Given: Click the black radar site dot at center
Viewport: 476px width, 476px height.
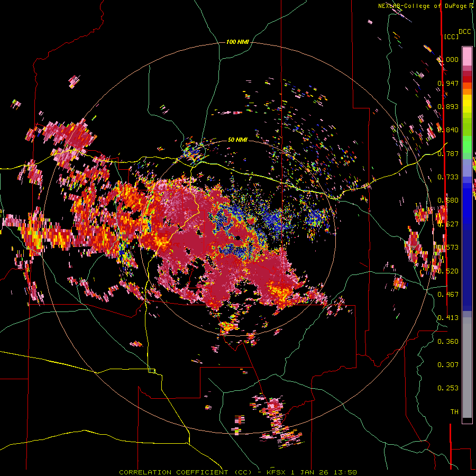Looking at the screenshot, I should 237,237.
